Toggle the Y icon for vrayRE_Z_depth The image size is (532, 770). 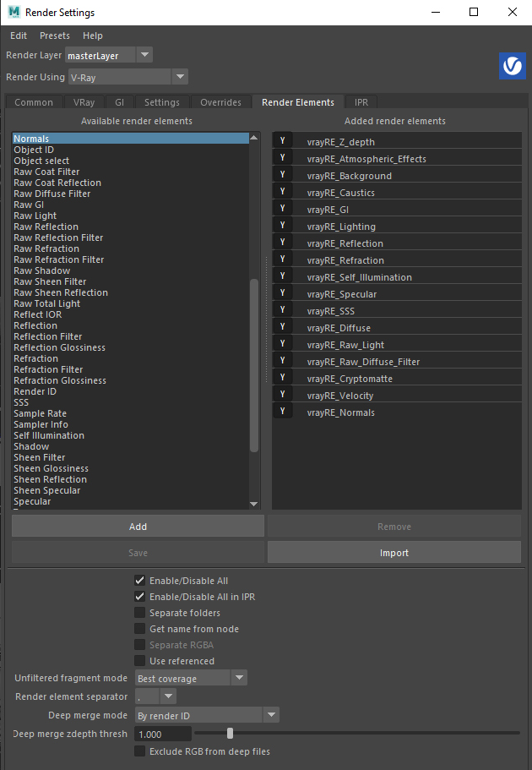(283, 140)
